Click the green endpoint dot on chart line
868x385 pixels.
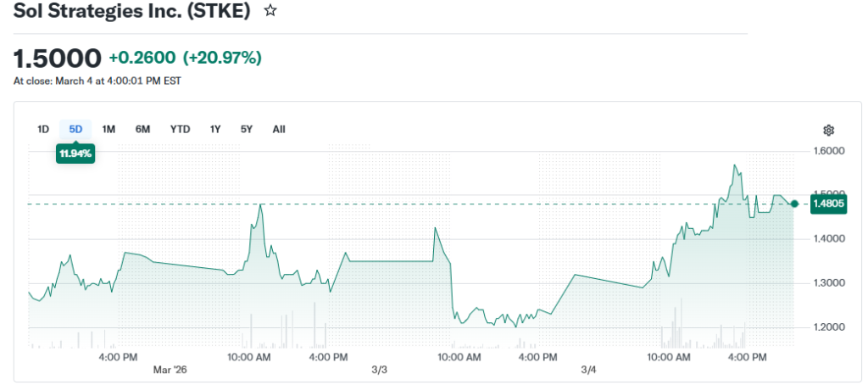pyautogui.click(x=793, y=204)
